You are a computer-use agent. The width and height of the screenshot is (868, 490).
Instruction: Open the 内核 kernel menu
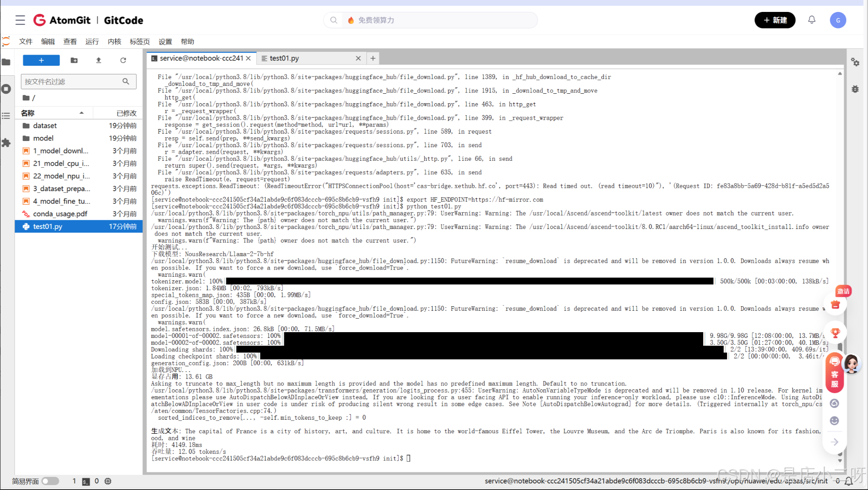point(114,42)
